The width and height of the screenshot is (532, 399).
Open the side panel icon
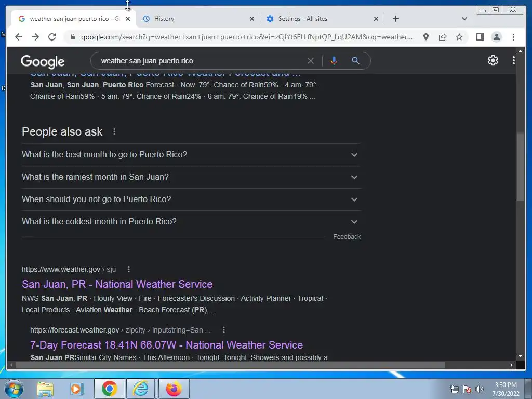coord(480,37)
